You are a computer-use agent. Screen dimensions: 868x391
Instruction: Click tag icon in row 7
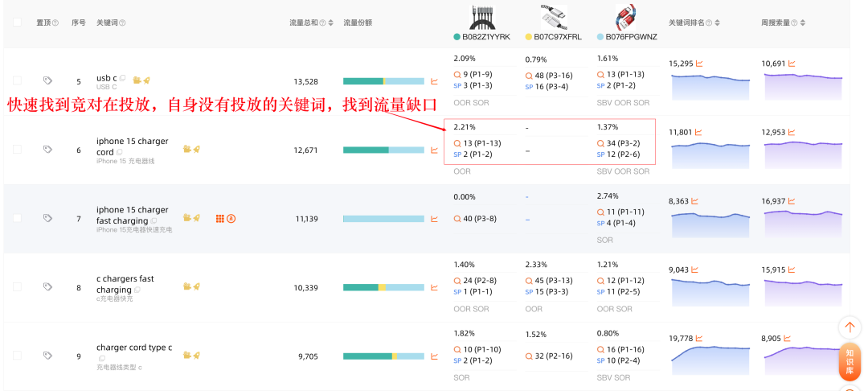47,218
